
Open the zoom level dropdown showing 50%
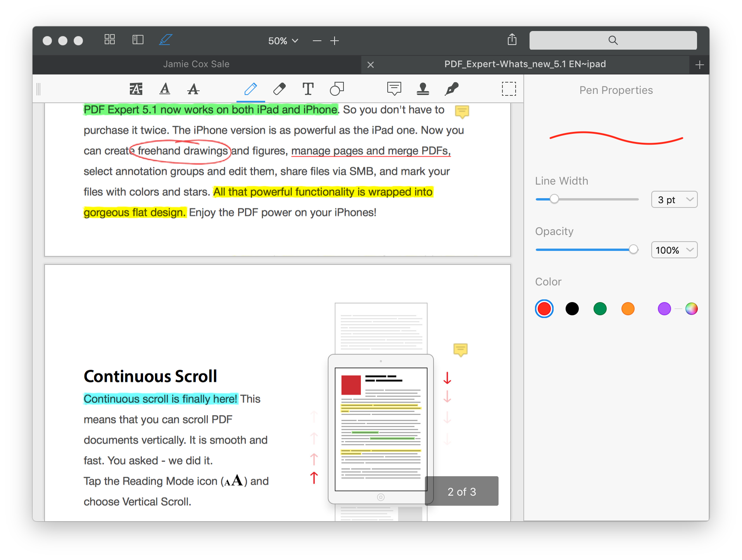pos(283,40)
